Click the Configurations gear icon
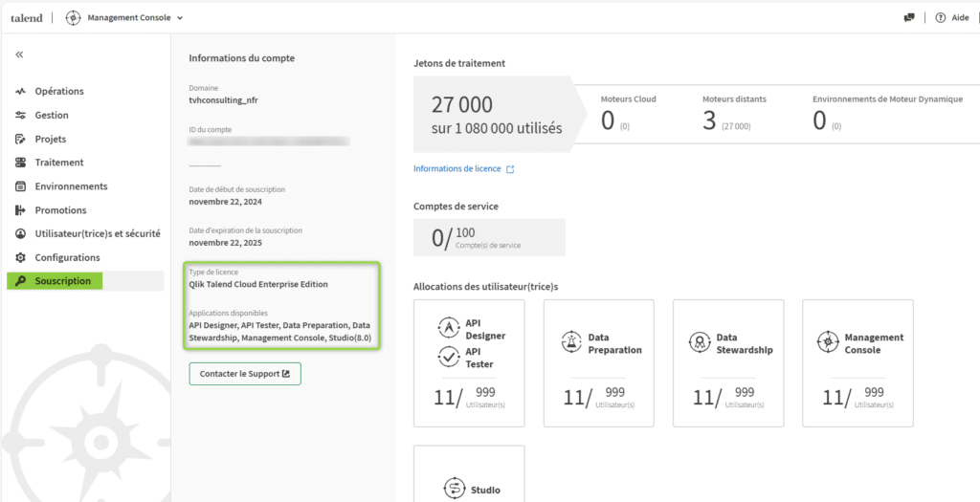The width and height of the screenshot is (980, 502). tap(21, 257)
